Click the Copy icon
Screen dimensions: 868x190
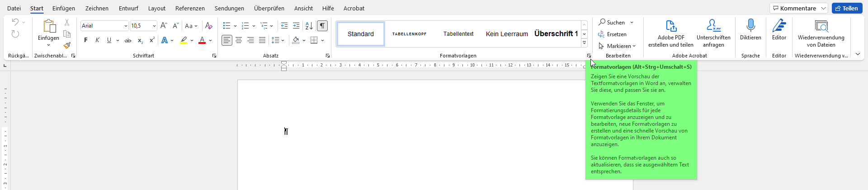tap(67, 34)
